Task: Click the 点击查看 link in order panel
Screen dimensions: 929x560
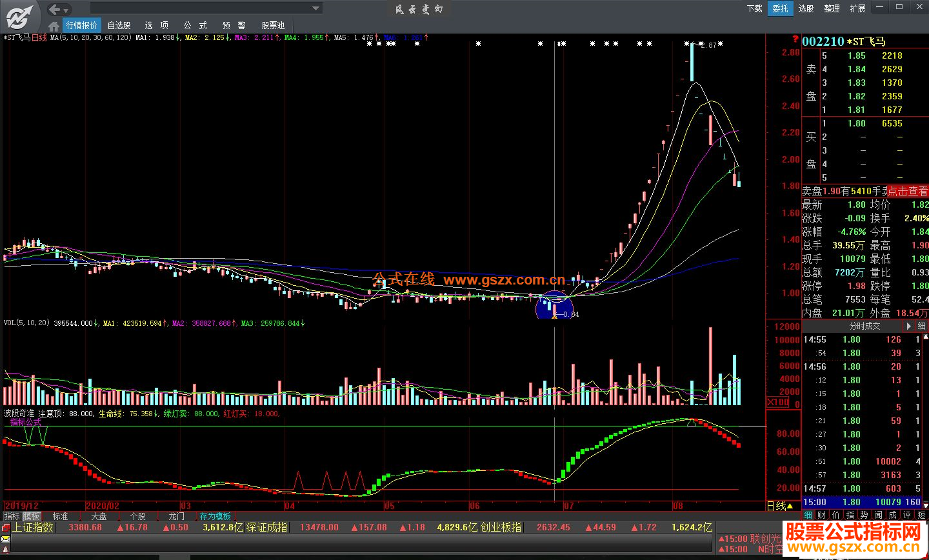Action: click(907, 191)
